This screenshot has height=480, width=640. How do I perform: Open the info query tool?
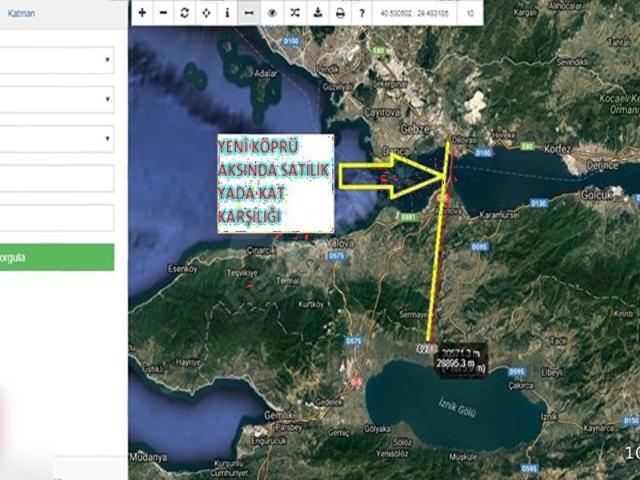[x=227, y=13]
